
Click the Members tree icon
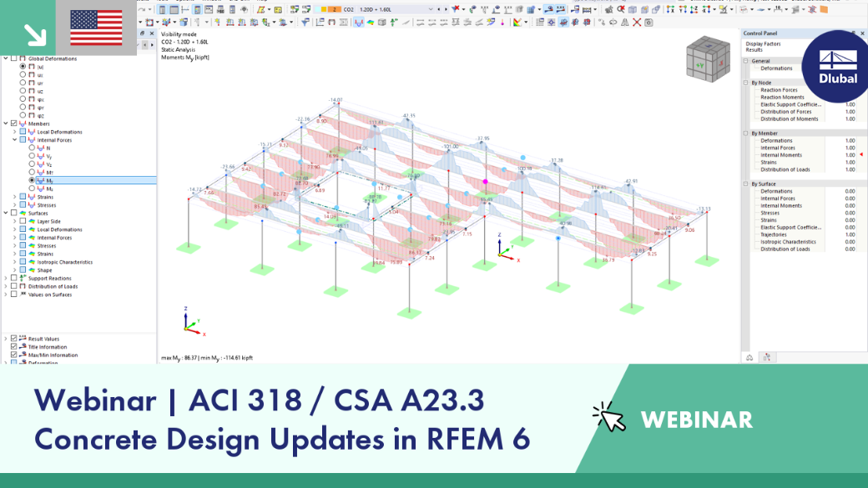click(x=23, y=124)
